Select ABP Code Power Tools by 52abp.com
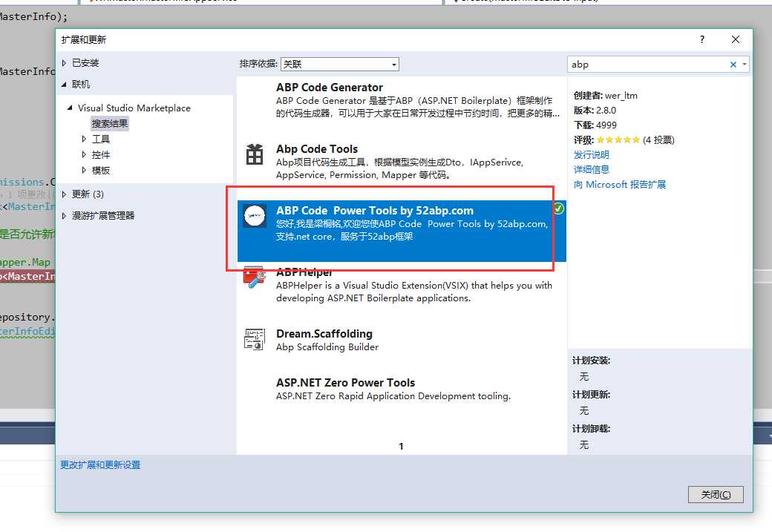The image size is (772, 532). pos(402,231)
